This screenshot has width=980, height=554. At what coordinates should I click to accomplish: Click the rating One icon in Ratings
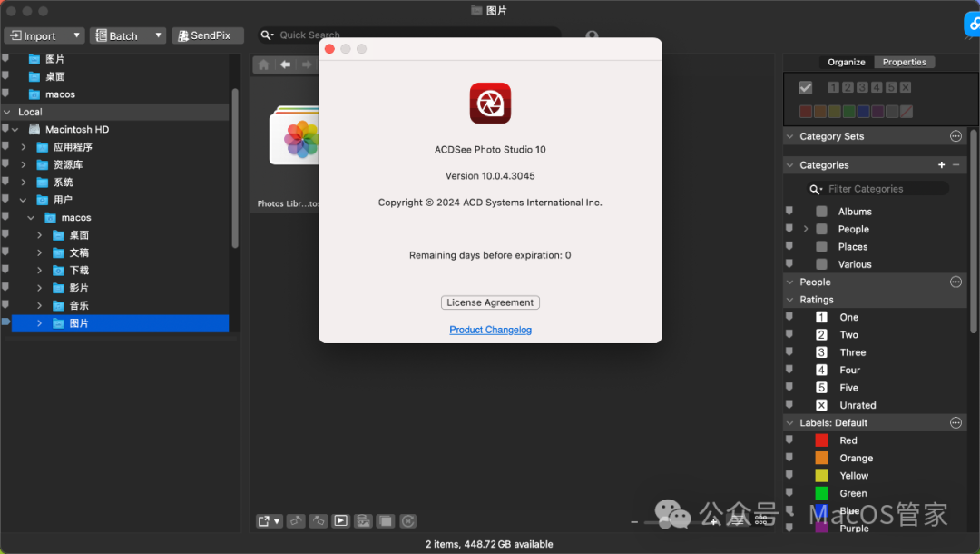coord(821,317)
